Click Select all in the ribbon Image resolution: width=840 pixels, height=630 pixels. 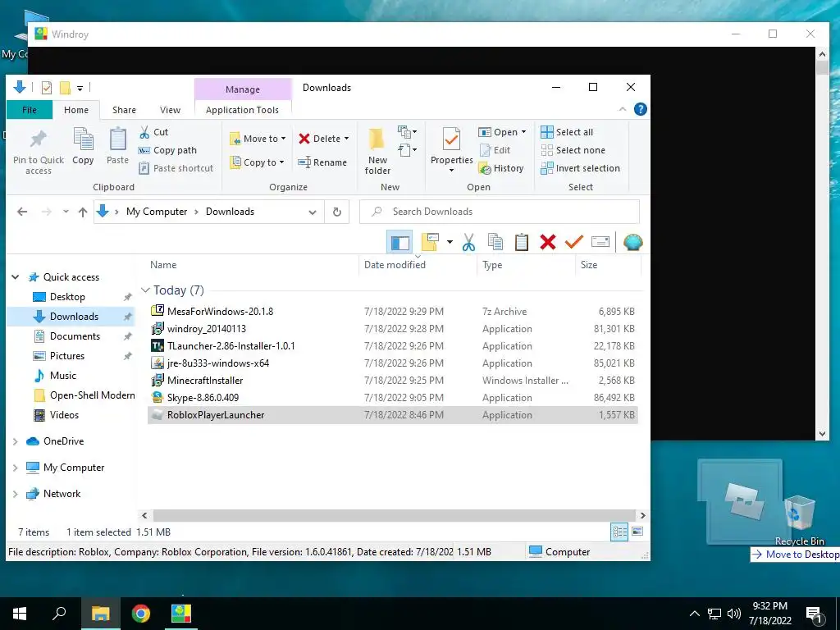567,132
